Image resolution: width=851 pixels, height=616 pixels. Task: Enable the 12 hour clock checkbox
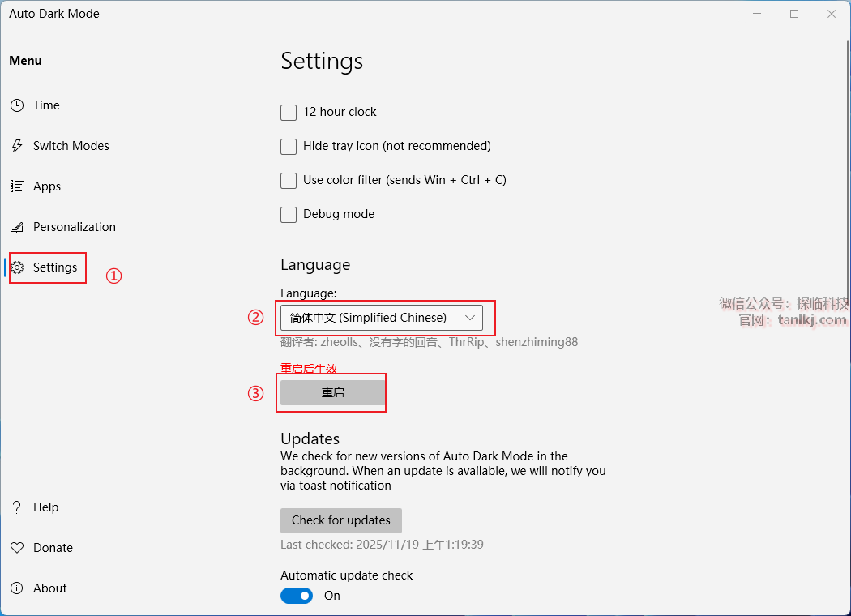[x=289, y=113]
